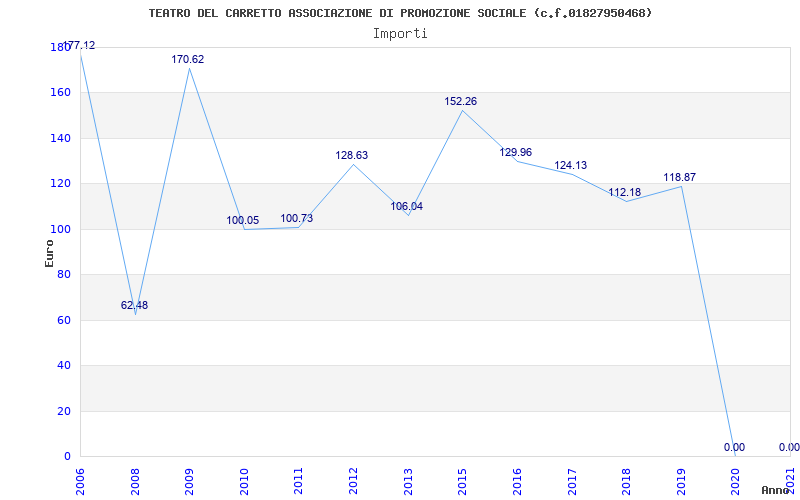
Task: Click the 2015 x-axis tick
Action: coord(463,482)
